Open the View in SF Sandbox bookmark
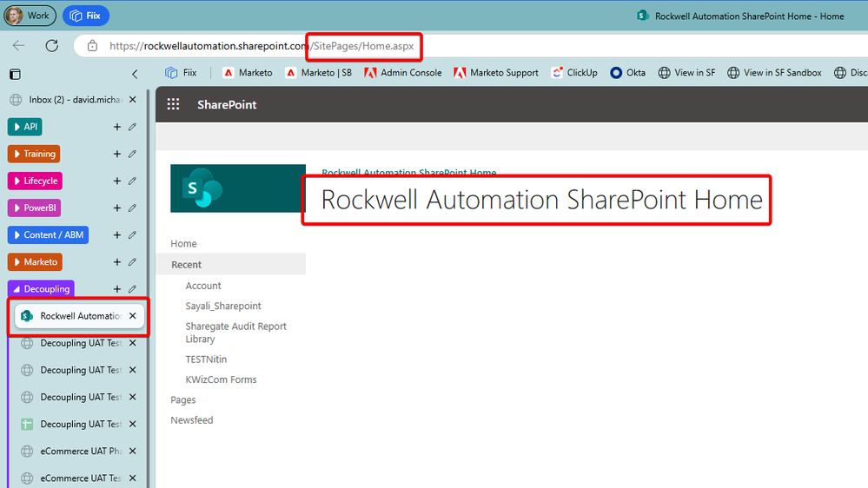This screenshot has width=868, height=488. (x=774, y=72)
